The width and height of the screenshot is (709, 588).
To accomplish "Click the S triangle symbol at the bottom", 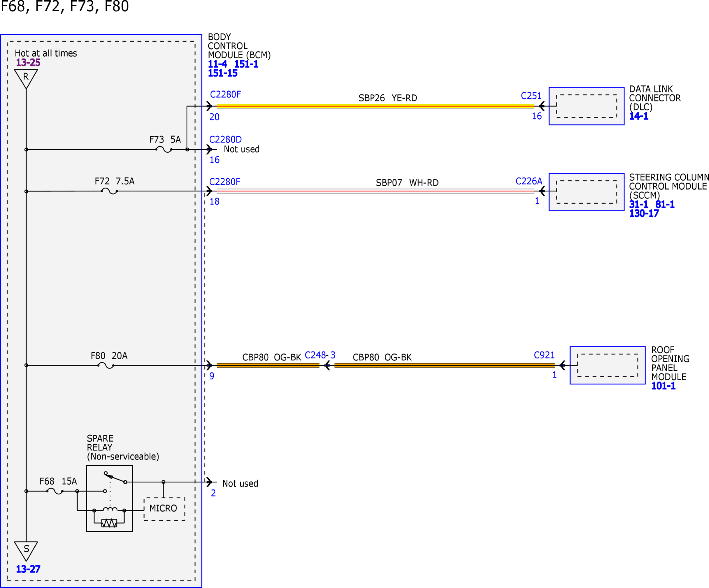I will 26,551.
